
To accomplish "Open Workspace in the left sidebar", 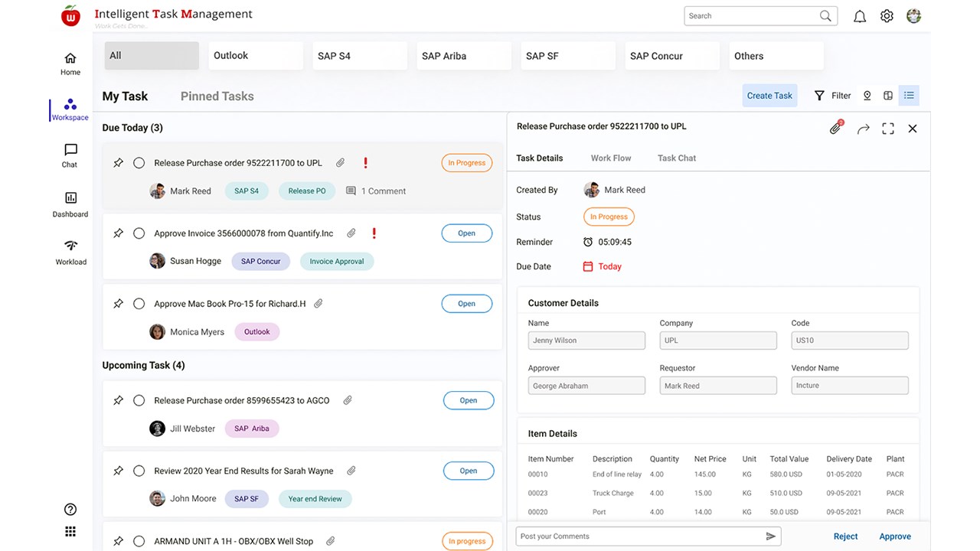I will pyautogui.click(x=70, y=109).
